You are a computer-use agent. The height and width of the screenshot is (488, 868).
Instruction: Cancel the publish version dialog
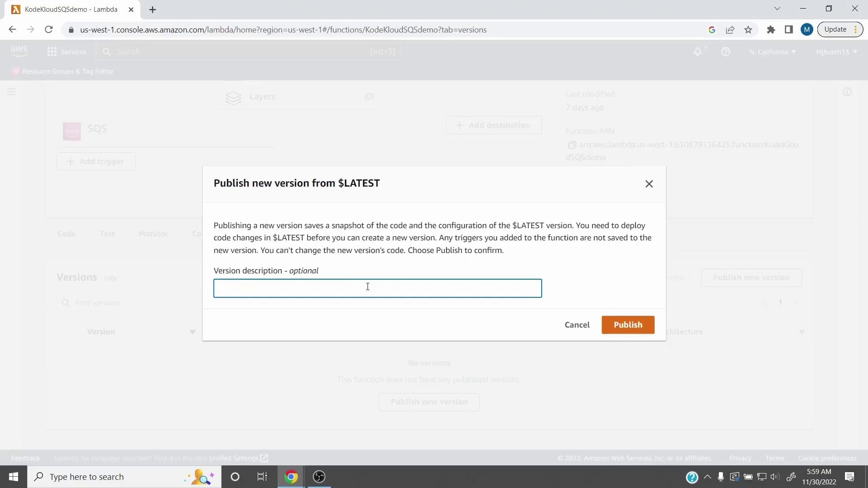[x=577, y=325]
